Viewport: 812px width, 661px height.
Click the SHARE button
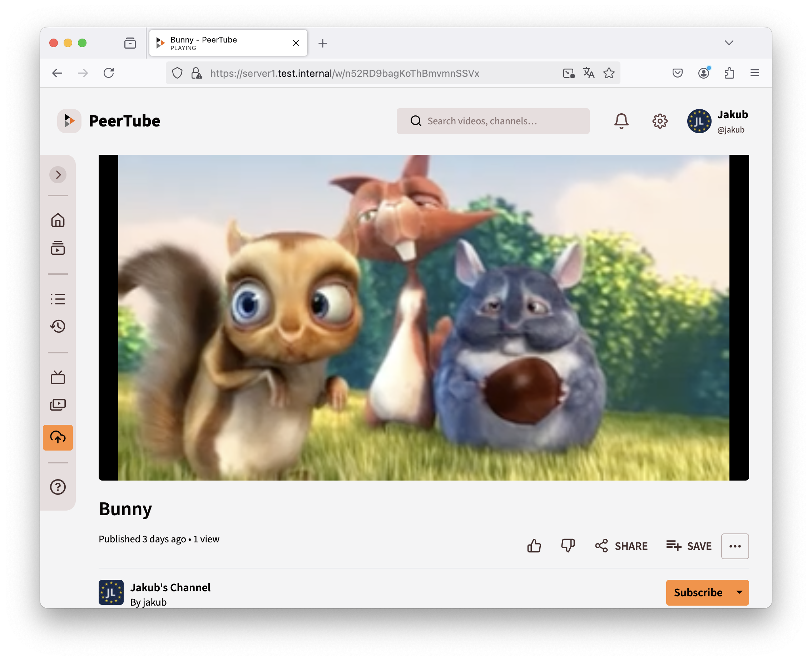coord(621,546)
